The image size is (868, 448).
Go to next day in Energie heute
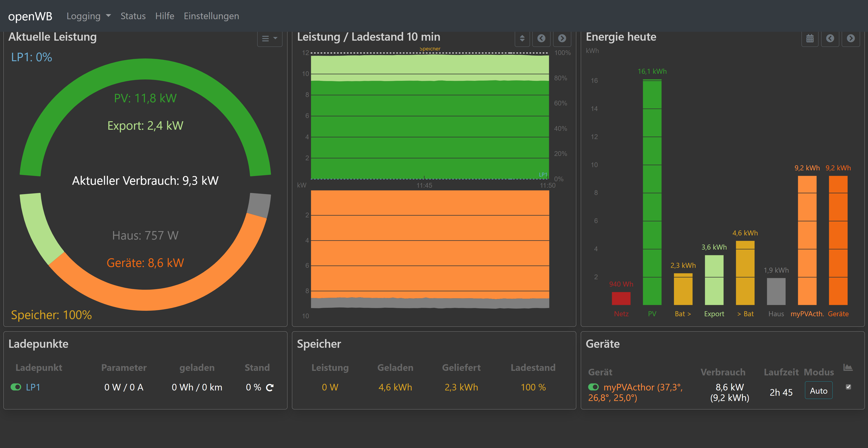[850, 38]
